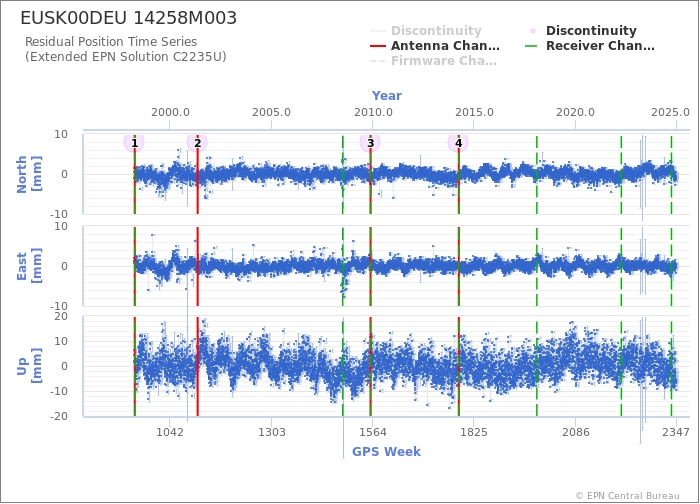
Task: Click GPS week 1042 tick label
Action: point(170,432)
